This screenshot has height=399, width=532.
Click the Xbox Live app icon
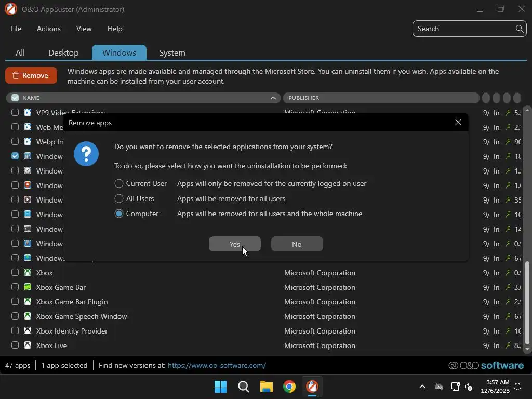pyautogui.click(x=28, y=345)
